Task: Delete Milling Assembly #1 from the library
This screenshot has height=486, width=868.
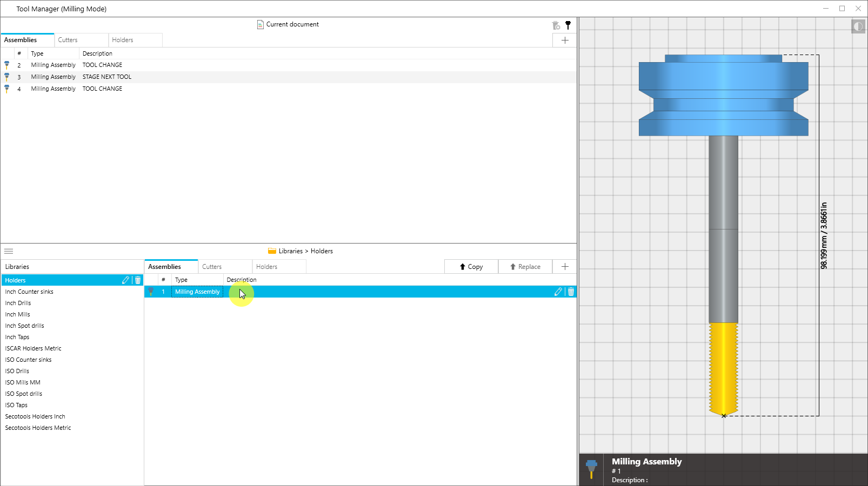Action: pos(571,292)
